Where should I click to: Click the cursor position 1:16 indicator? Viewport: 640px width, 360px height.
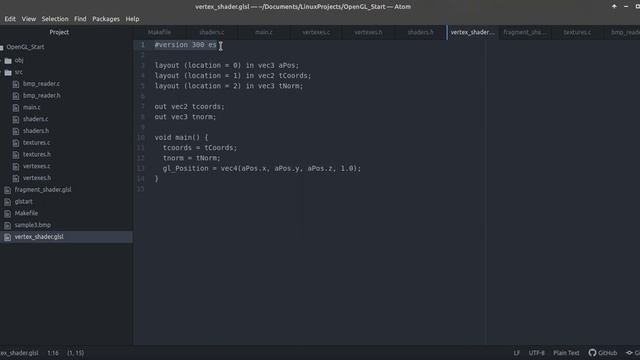pos(53,353)
